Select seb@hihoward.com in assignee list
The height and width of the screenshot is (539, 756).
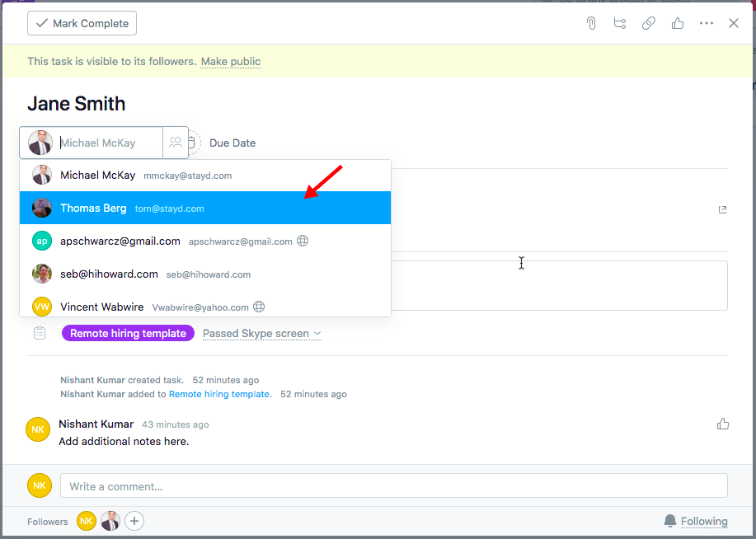tap(205, 274)
